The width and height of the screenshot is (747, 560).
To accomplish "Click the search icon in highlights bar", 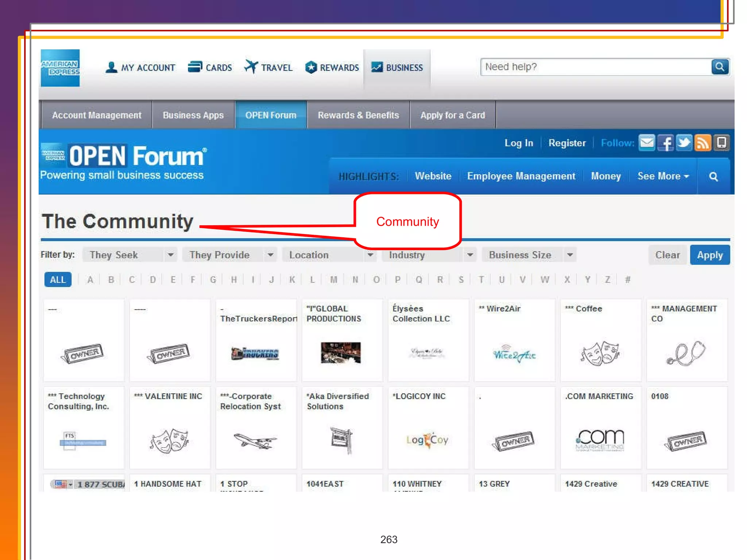I will 713,177.
